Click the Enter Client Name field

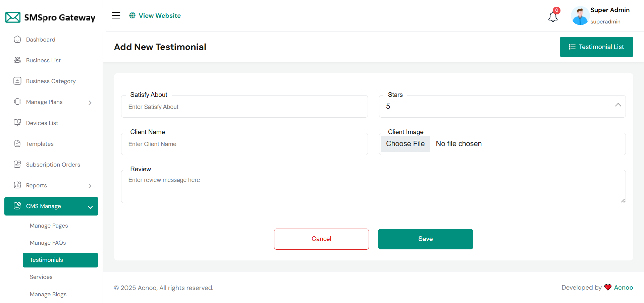244,144
